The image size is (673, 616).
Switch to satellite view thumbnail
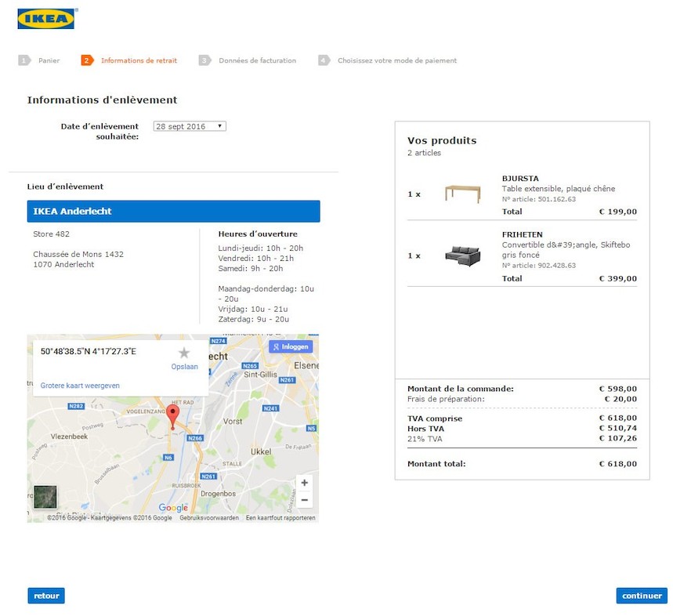pos(45,497)
